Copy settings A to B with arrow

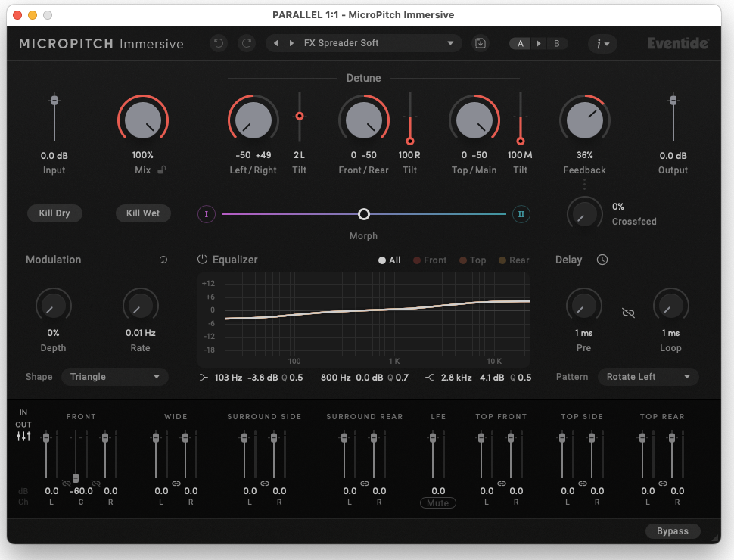click(x=538, y=44)
